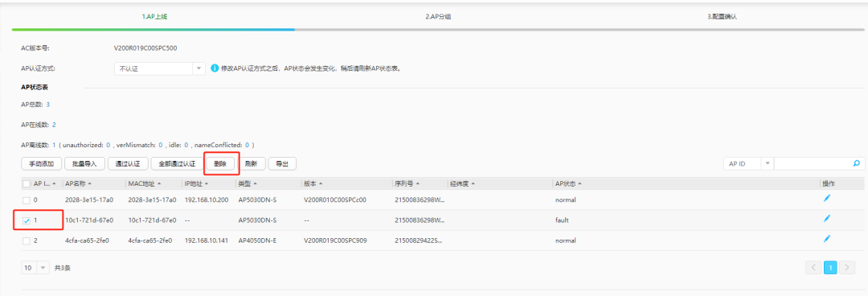Open the rows-per-page dropdown showing 10

coord(35,268)
